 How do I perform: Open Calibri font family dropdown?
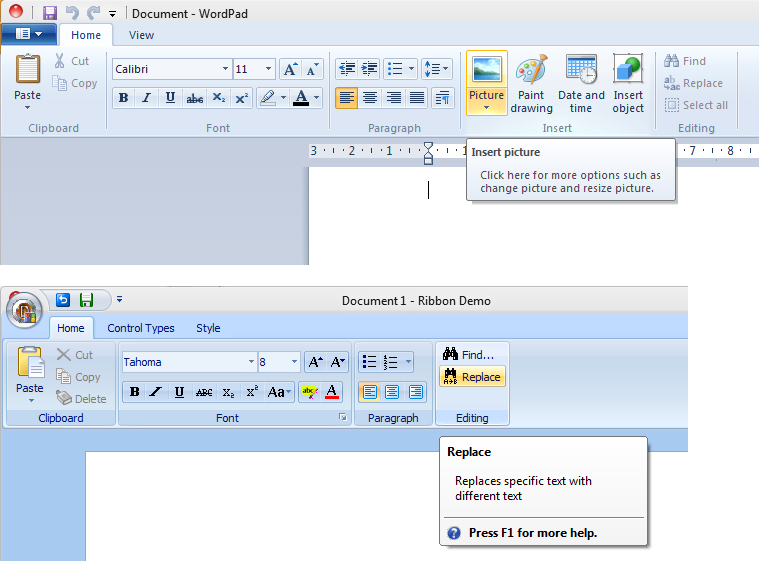[x=225, y=69]
